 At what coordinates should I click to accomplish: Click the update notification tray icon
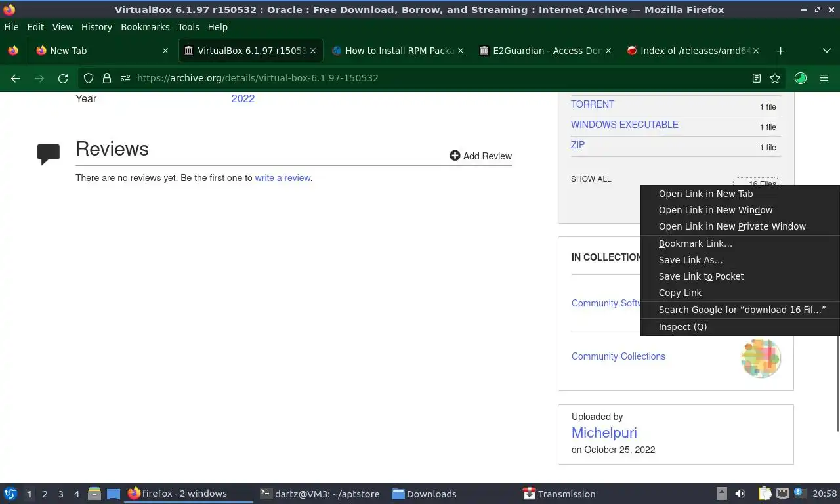point(799,493)
